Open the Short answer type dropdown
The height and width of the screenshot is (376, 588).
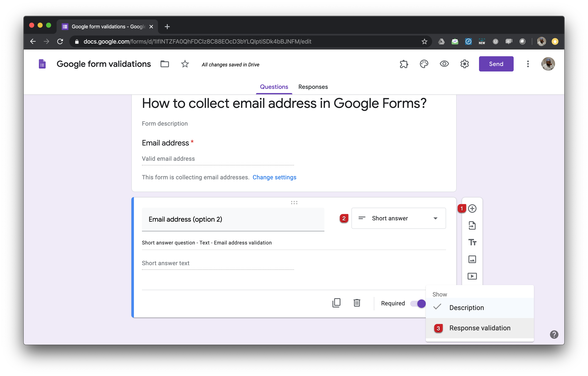[399, 218]
